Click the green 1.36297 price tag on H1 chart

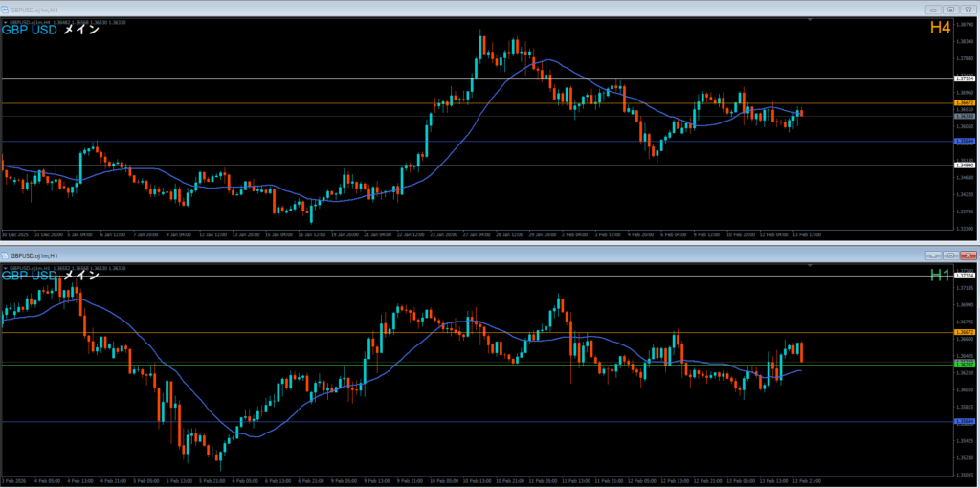965,365
